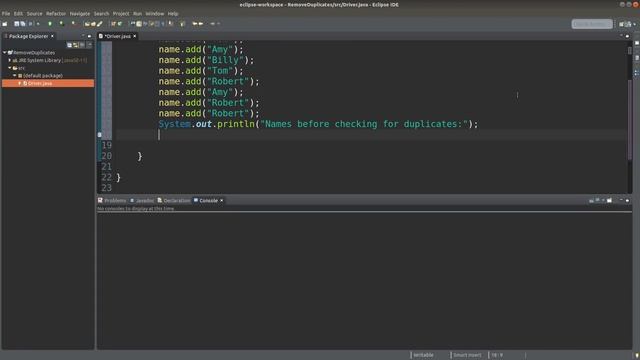The height and width of the screenshot is (360, 640).
Task: Open the File menu
Action: pyautogui.click(x=6, y=13)
